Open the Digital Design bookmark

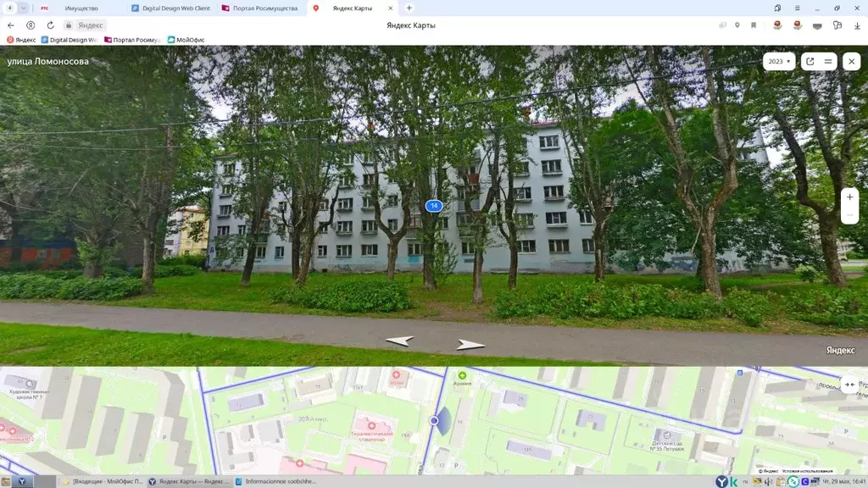[70, 40]
